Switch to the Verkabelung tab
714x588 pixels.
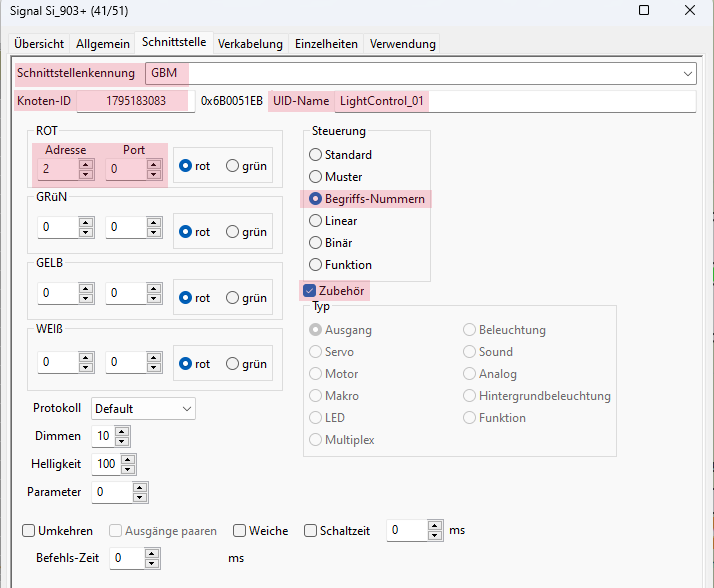click(250, 44)
